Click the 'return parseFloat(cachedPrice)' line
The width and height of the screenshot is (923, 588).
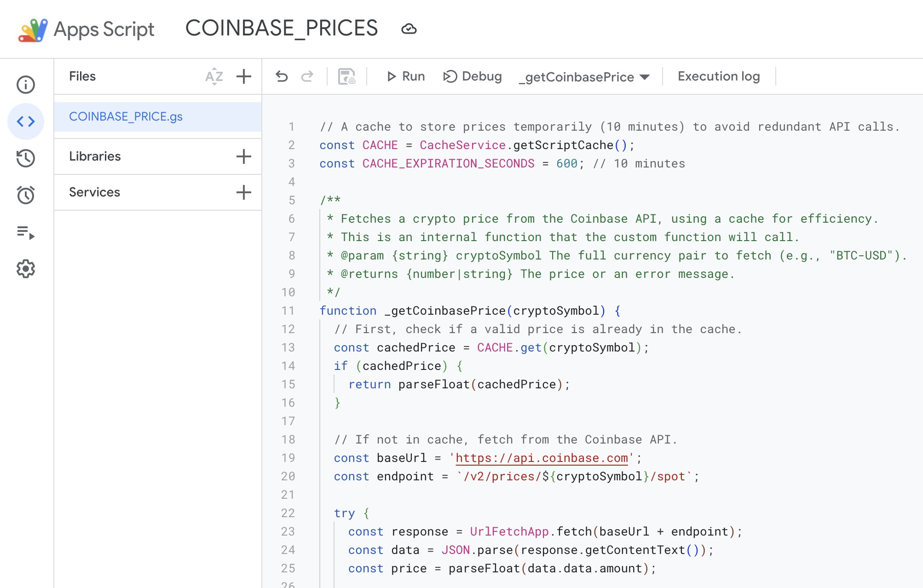459,385
